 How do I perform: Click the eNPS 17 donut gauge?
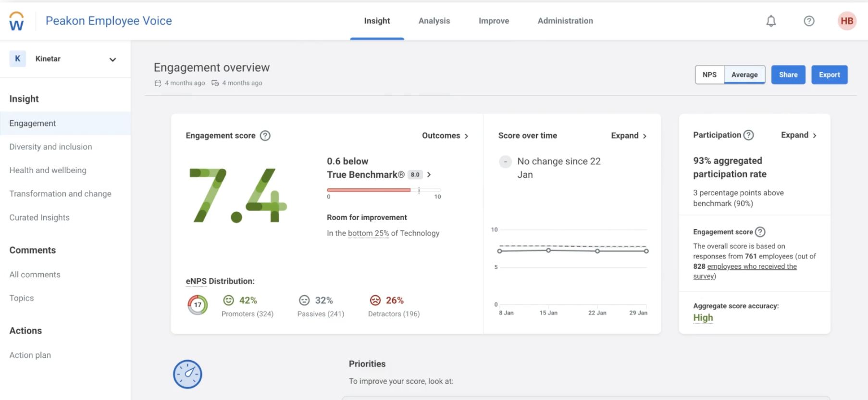point(198,305)
